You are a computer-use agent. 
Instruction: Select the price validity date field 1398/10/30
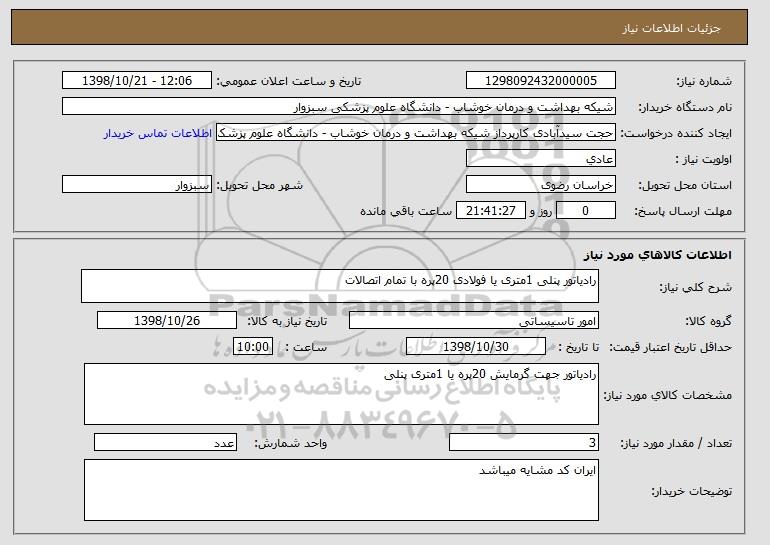[476, 347]
